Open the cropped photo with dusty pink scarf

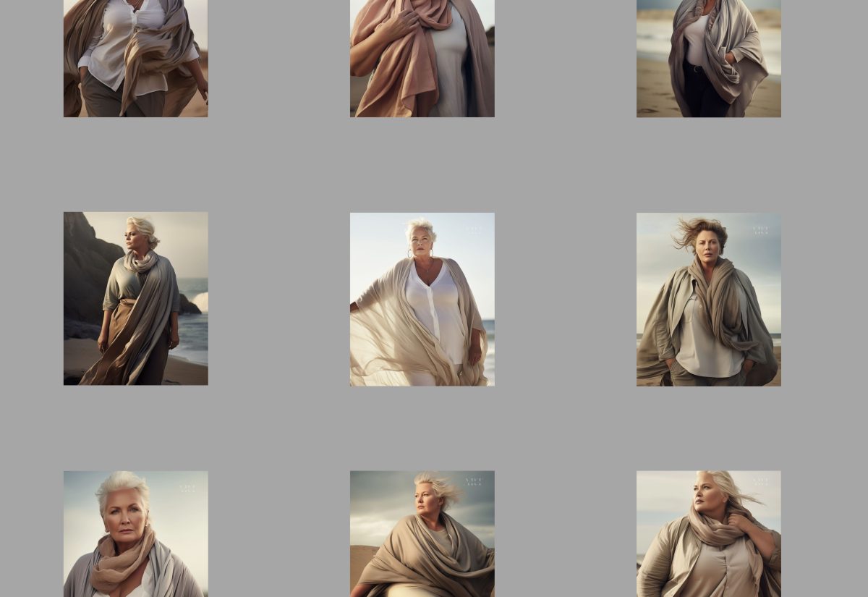tap(422, 58)
